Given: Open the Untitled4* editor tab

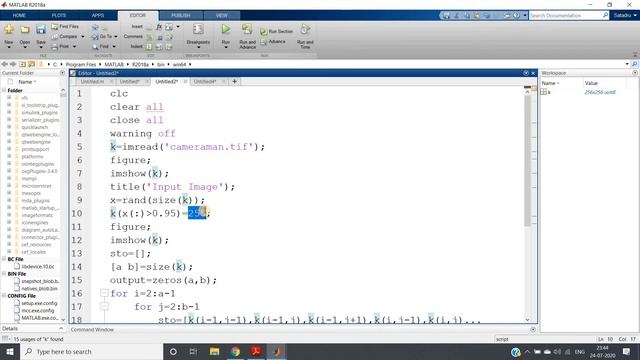Looking at the screenshot, I should pyautogui.click(x=204, y=82).
